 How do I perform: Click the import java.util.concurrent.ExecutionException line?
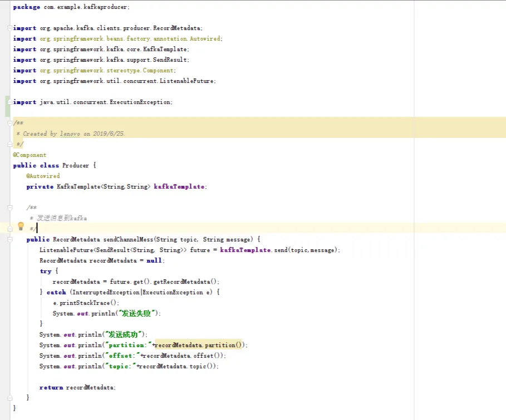click(92, 102)
